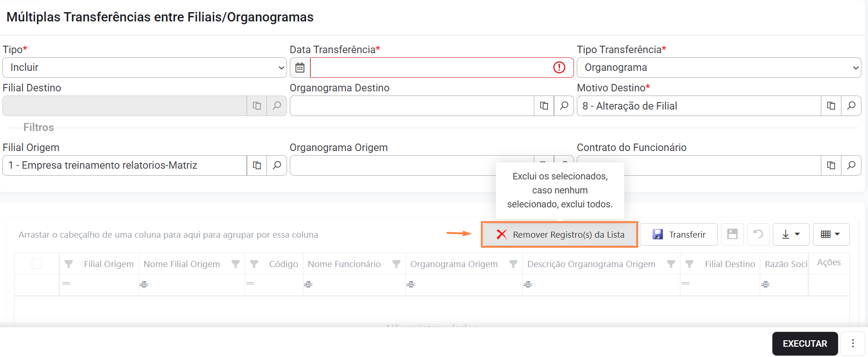Click the Organograma Origem column header
Viewport: 868px width, 357px height.
pyautogui.click(x=454, y=264)
